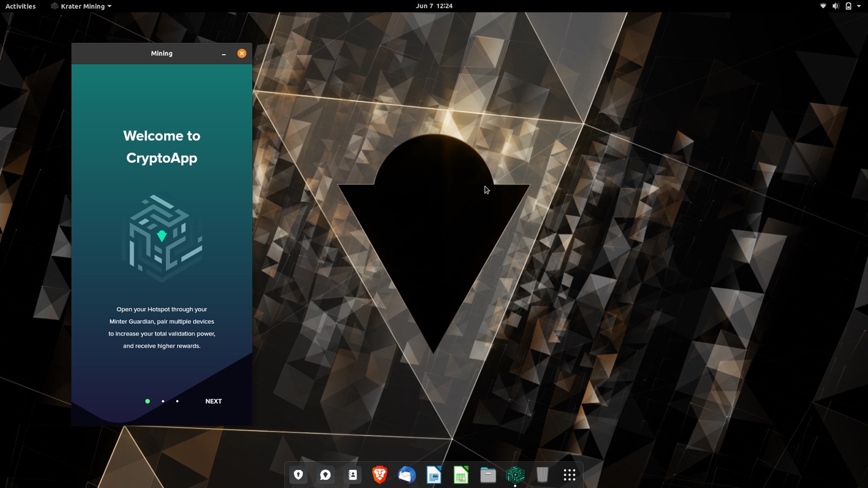Expand the Krater Mining app menu
The width and height of the screenshot is (868, 488).
(81, 6)
